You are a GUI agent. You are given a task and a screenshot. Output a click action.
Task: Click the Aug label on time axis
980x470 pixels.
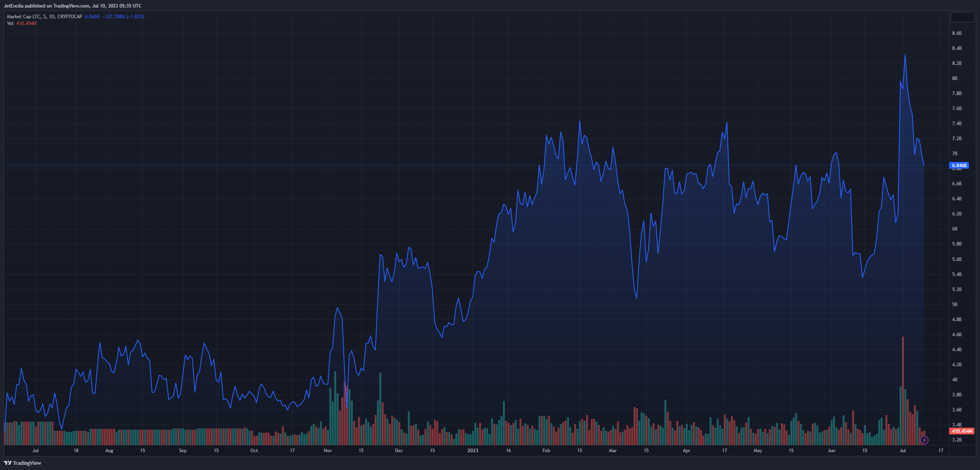[x=109, y=451]
